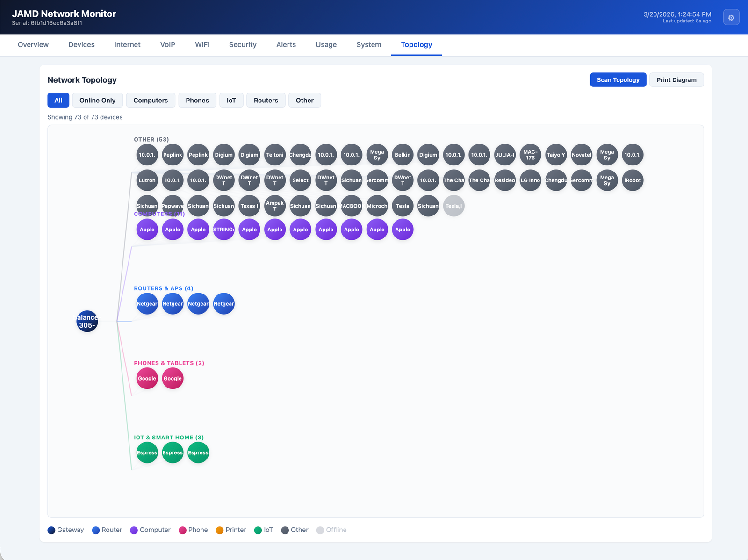Screen dimensions: 748x560
Task: Select the iRobot device node
Action: (x=633, y=180)
